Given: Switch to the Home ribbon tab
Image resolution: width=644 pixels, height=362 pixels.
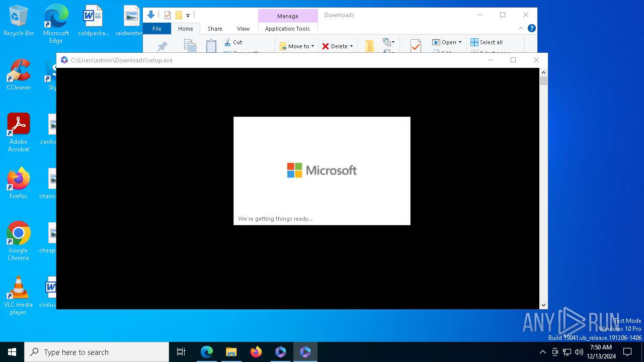Looking at the screenshot, I should tap(185, 29).
